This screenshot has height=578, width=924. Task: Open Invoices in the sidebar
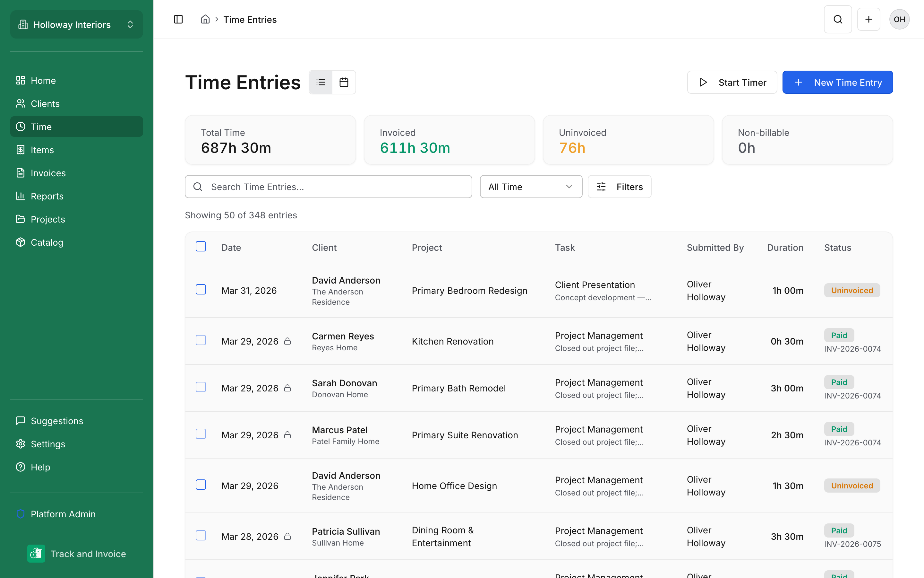click(x=77, y=173)
